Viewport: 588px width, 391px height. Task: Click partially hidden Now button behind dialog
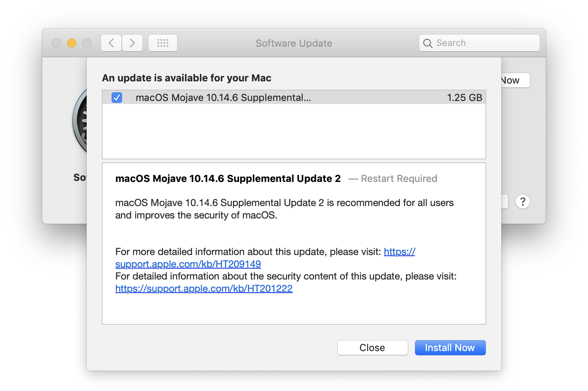click(515, 80)
